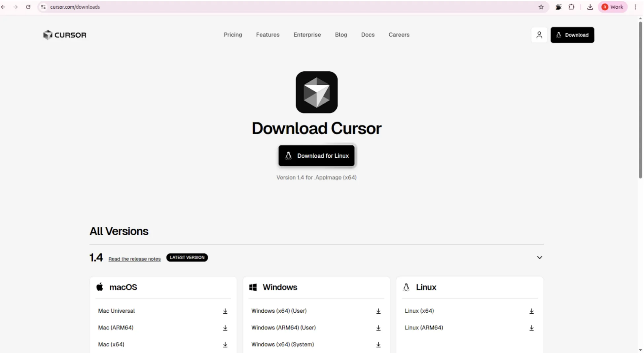Click the scrollbar down arrow

[640, 350]
